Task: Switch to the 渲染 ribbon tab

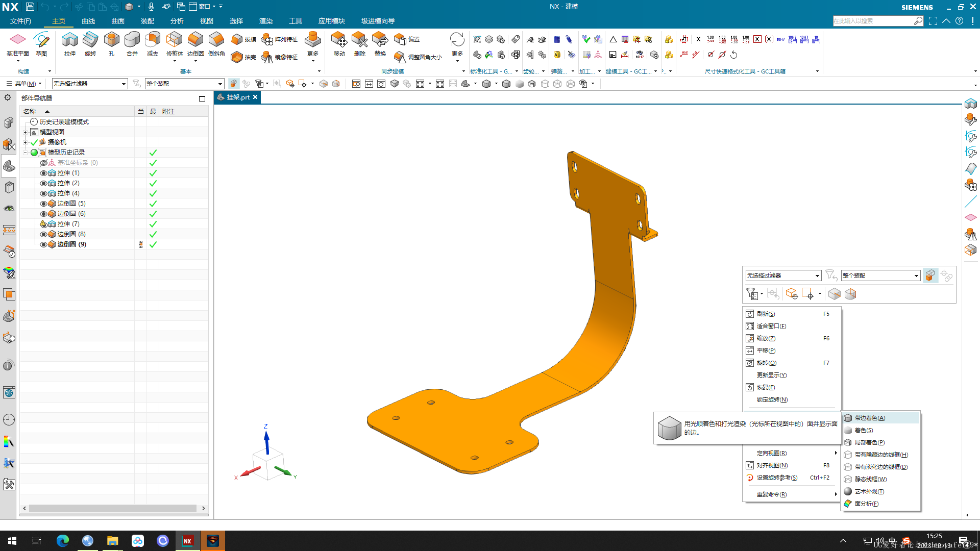Action: [266, 21]
